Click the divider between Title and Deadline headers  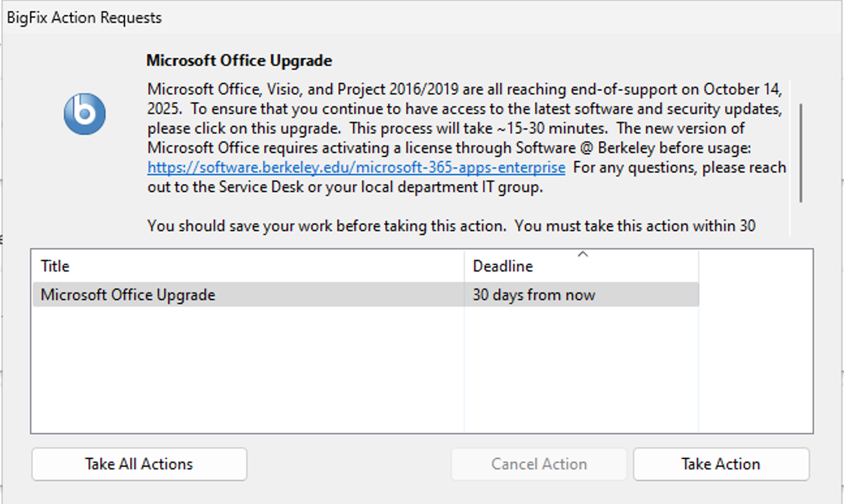click(x=464, y=266)
